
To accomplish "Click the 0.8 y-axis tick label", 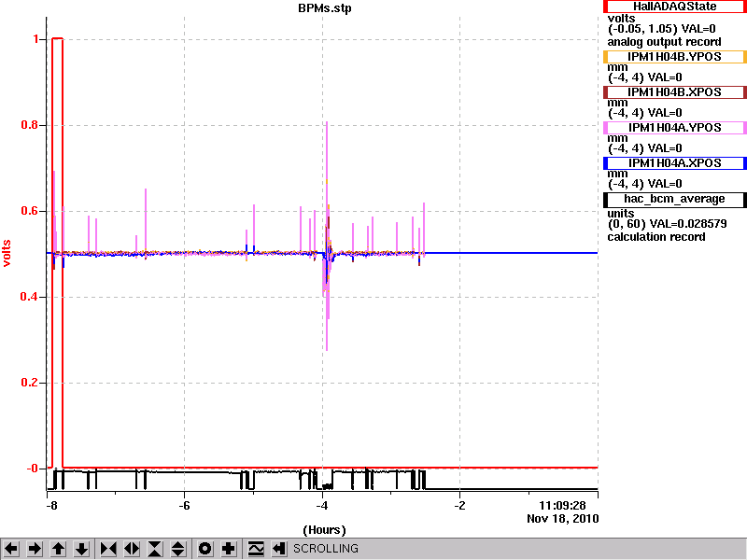I will tap(30, 125).
